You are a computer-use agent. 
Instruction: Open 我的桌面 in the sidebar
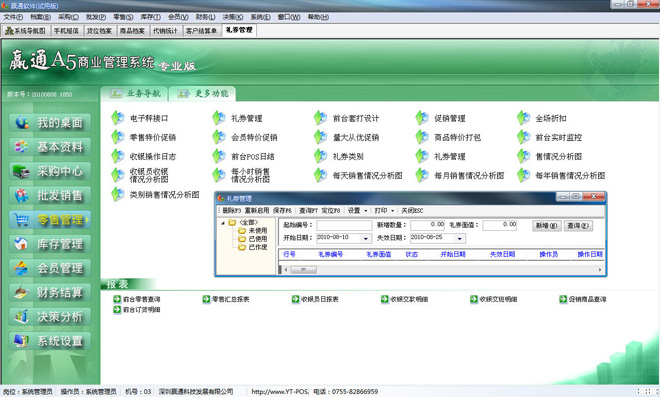(50, 123)
